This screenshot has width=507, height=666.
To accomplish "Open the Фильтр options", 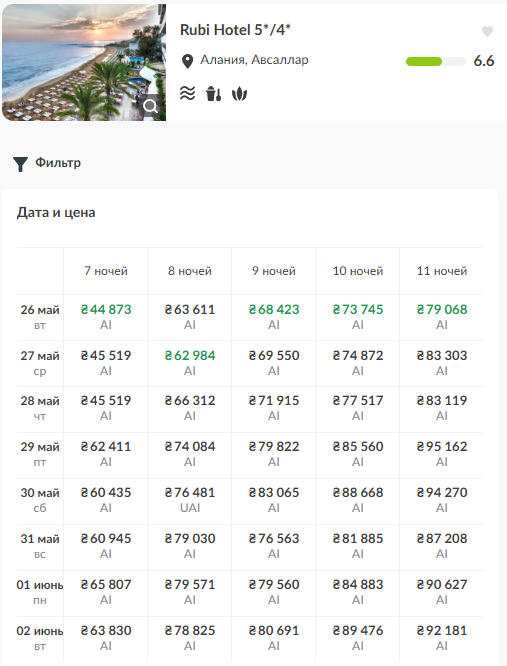I will click(x=58, y=163).
